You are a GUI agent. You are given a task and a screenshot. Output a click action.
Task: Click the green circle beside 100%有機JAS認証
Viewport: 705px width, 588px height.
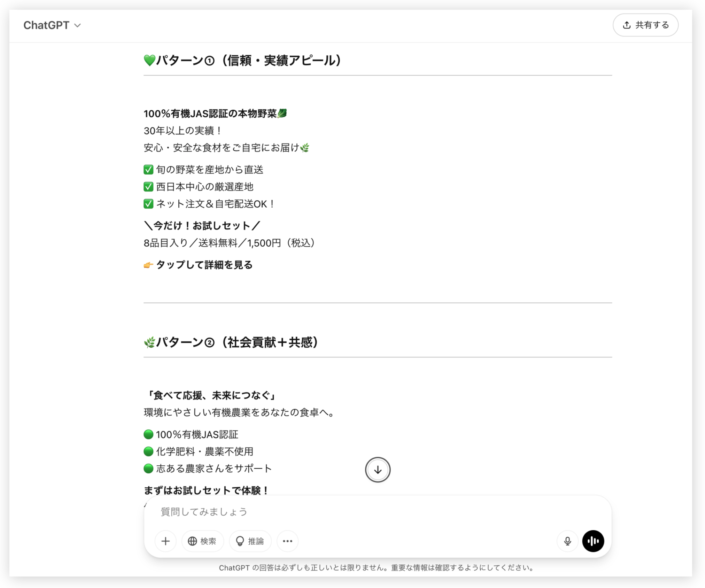point(148,434)
